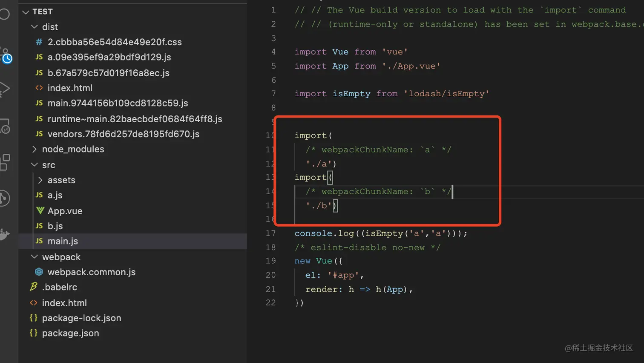
Task: Click the JSON braces icon of package-lock.json
Action: (34, 318)
